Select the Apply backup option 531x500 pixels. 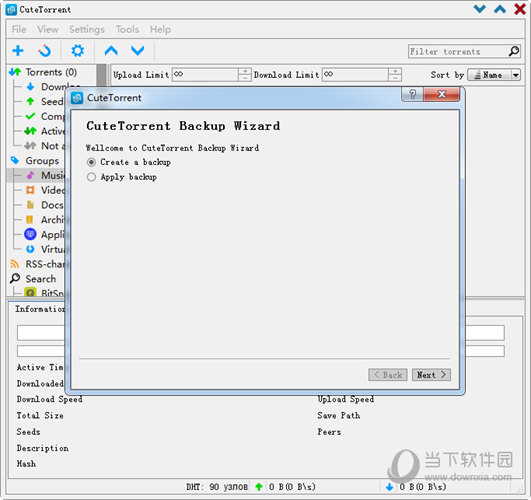click(122, 177)
